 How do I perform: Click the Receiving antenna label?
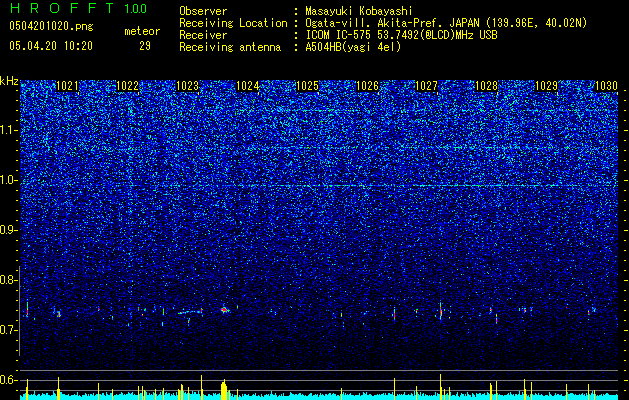[230, 47]
